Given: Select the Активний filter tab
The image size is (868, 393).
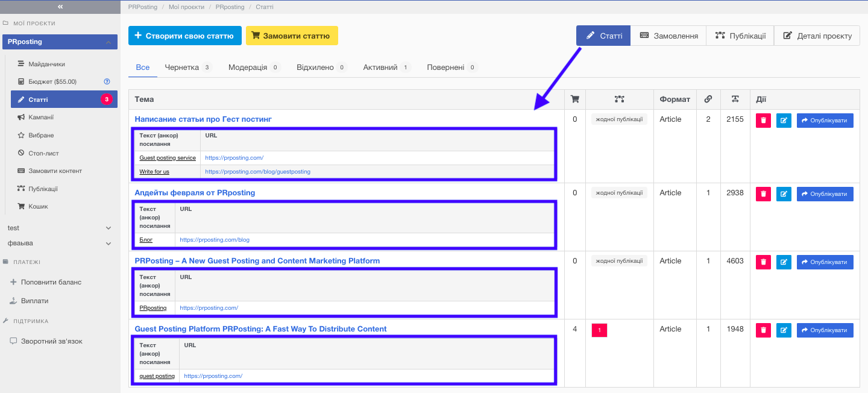Looking at the screenshot, I should tap(386, 68).
